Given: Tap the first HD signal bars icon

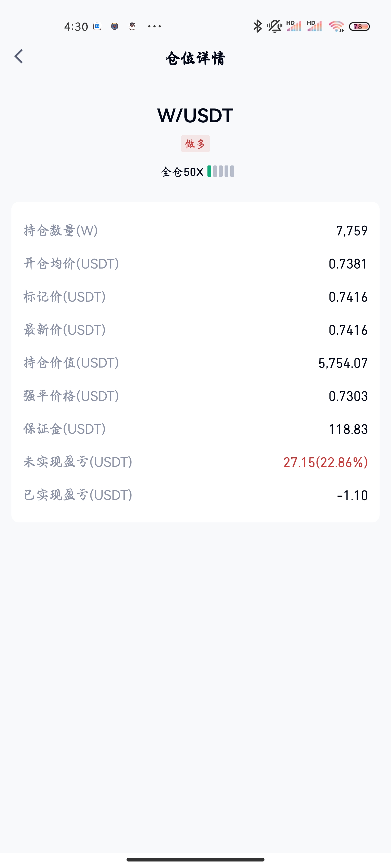Looking at the screenshot, I should (294, 26).
